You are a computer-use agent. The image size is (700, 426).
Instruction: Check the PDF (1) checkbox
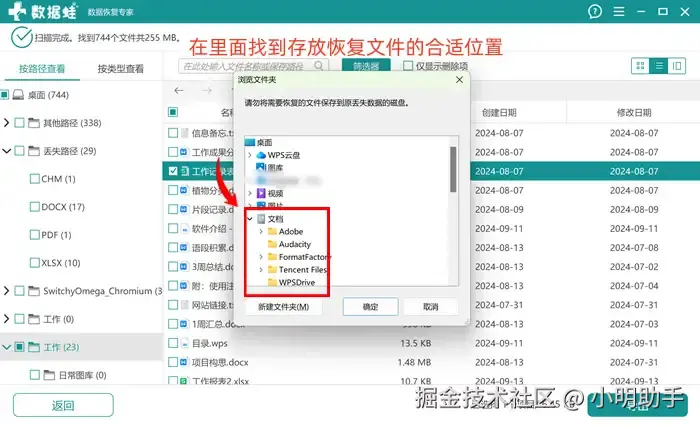[34, 235]
